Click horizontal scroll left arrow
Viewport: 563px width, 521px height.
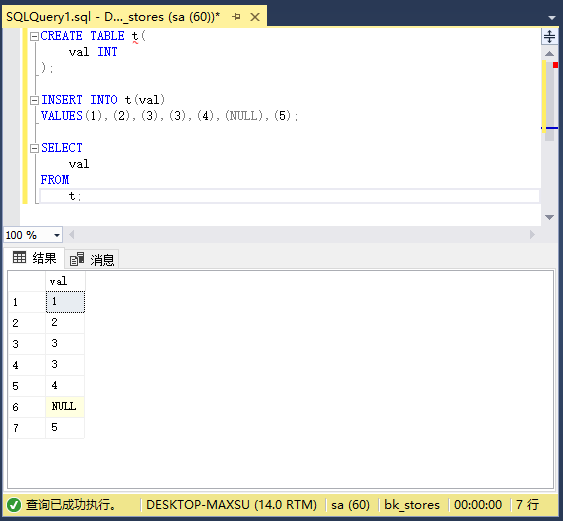coord(71,234)
